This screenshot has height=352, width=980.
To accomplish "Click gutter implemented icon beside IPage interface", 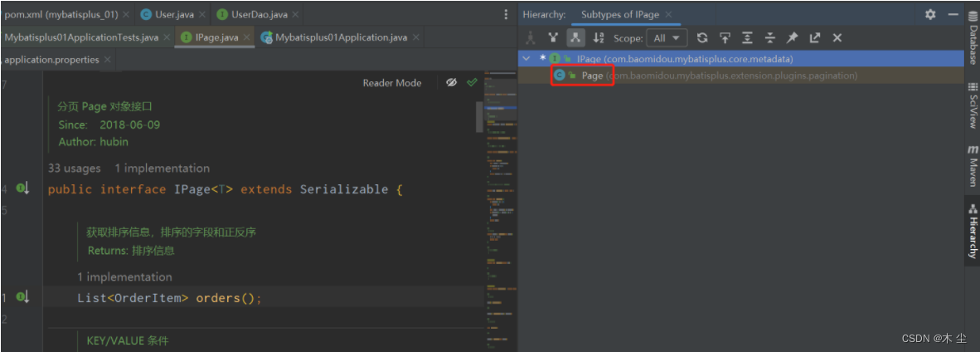I will tap(22, 188).
